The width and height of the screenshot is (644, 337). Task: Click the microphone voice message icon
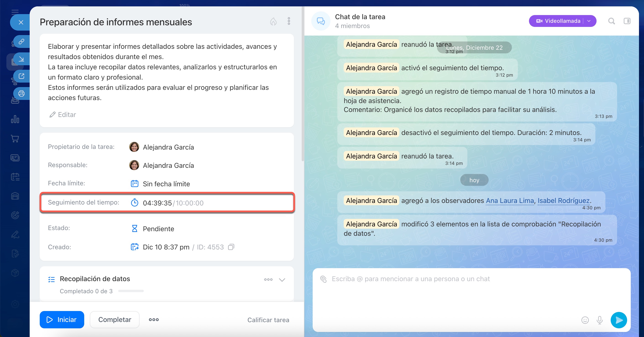[599, 320]
